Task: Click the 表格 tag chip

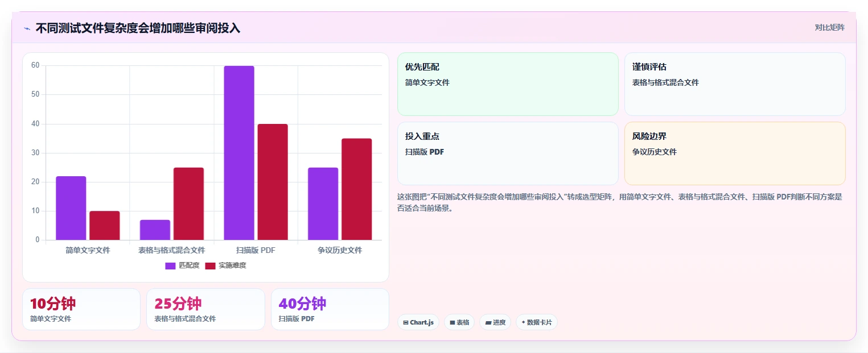Action: point(459,322)
